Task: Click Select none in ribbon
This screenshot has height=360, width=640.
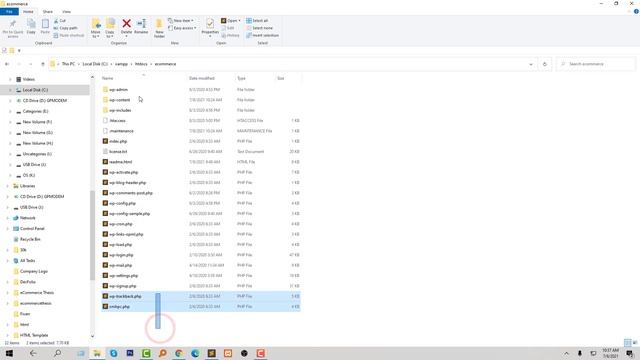Action: 259,28
